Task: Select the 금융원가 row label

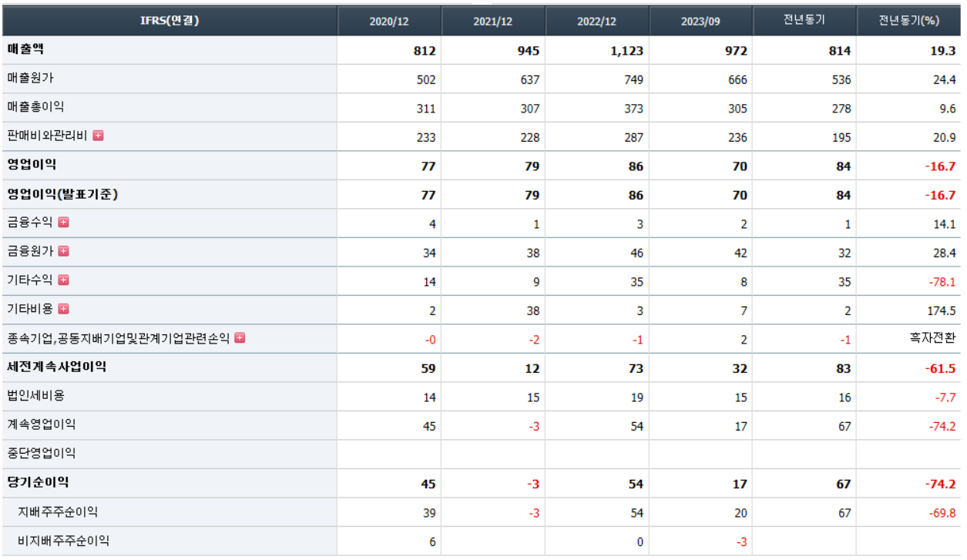Action: click(30, 251)
